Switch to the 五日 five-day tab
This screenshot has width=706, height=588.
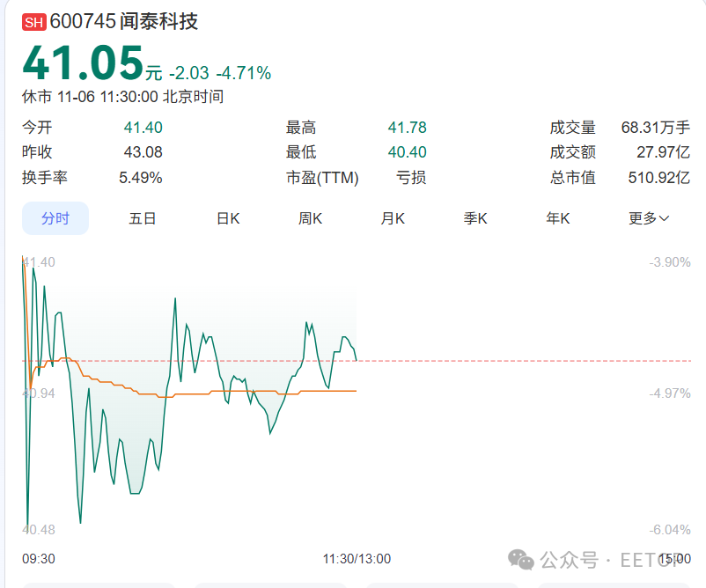click(143, 218)
